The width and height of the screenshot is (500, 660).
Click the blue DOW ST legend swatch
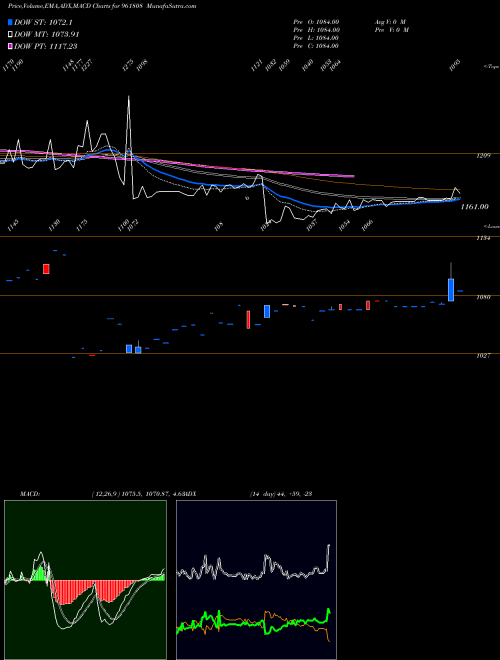pyautogui.click(x=10, y=22)
